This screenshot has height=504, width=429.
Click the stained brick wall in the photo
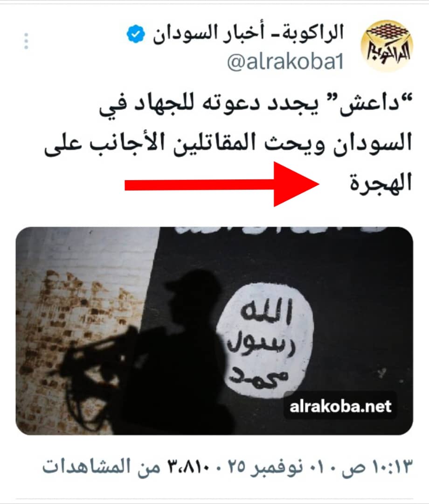pyautogui.click(x=74, y=322)
